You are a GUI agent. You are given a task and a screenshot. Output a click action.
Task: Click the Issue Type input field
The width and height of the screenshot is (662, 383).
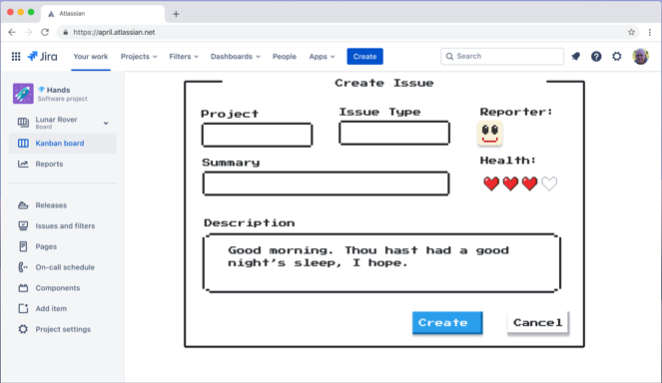point(394,133)
